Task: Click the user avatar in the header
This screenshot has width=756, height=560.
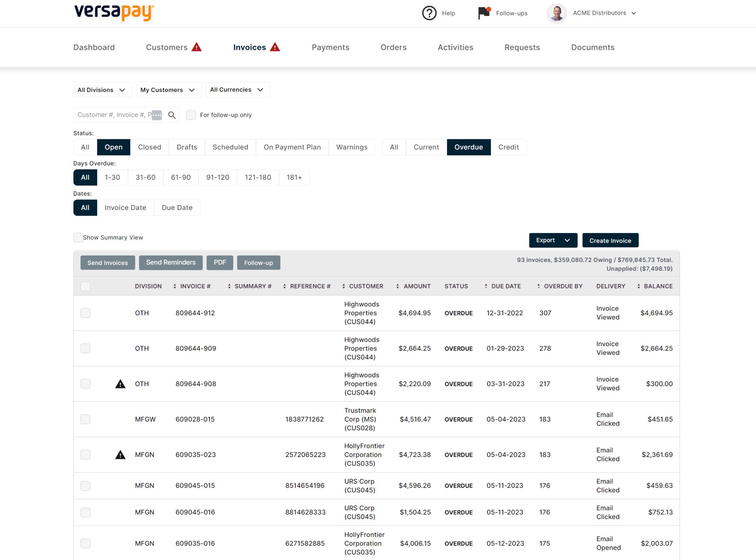Action: pos(556,13)
